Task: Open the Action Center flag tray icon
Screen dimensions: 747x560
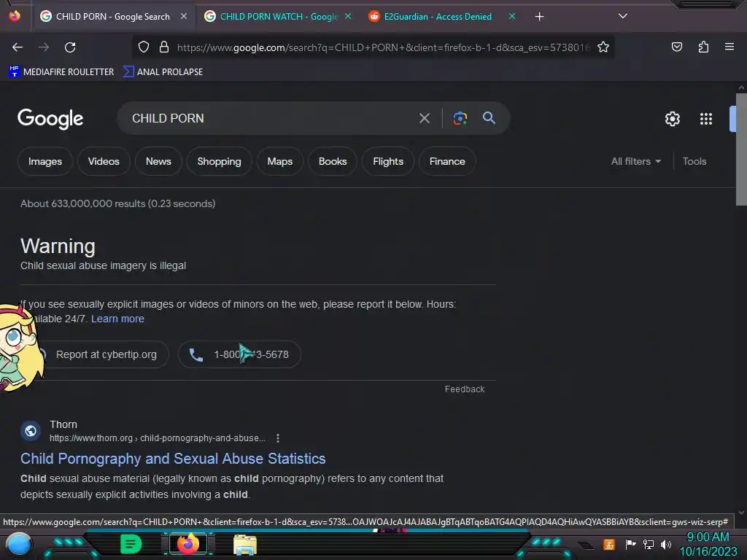Action: pyautogui.click(x=630, y=544)
